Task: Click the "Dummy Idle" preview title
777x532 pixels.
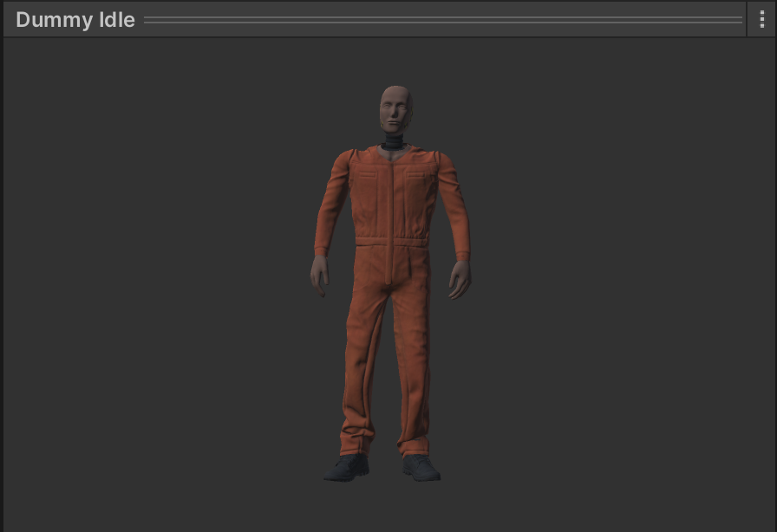Action: (x=75, y=20)
